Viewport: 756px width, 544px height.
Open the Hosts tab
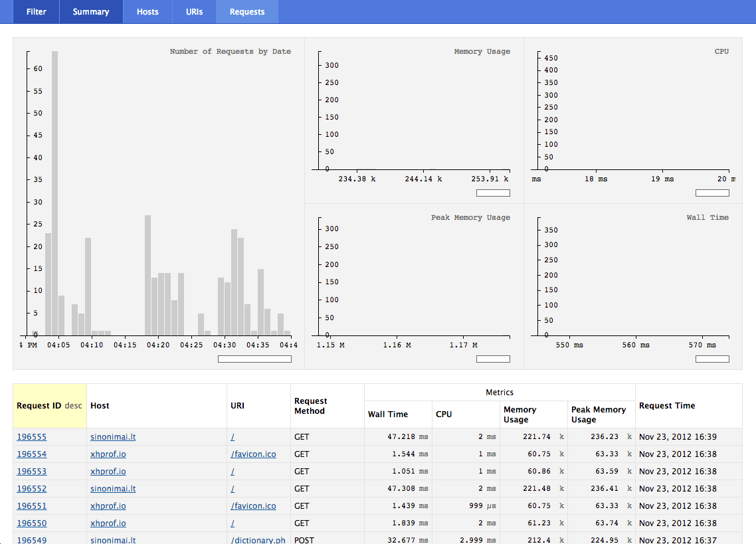pyautogui.click(x=147, y=11)
